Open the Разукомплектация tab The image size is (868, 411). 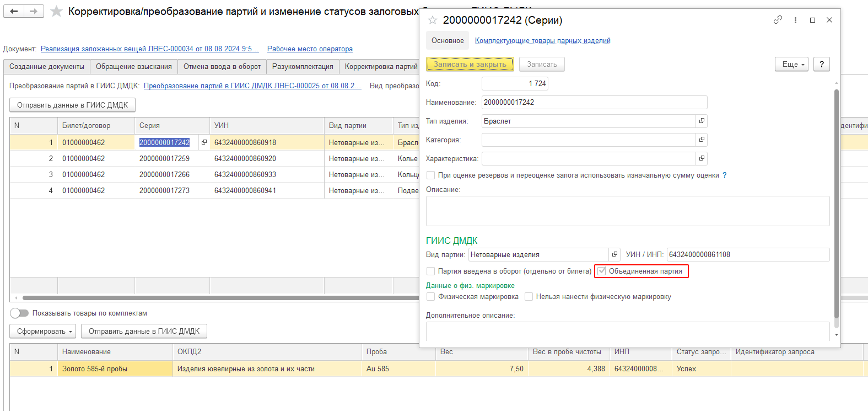pos(303,66)
